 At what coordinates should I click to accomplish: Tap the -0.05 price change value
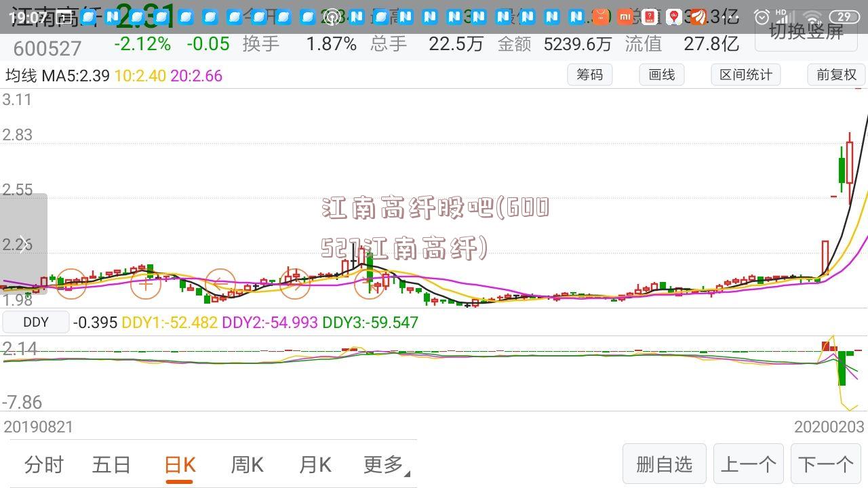point(208,44)
